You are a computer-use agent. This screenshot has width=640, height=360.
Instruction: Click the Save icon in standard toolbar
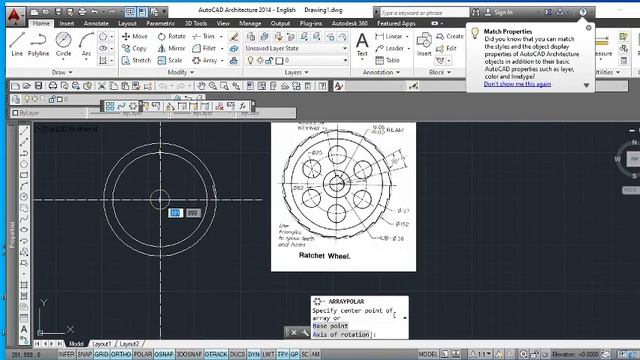(x=38, y=86)
